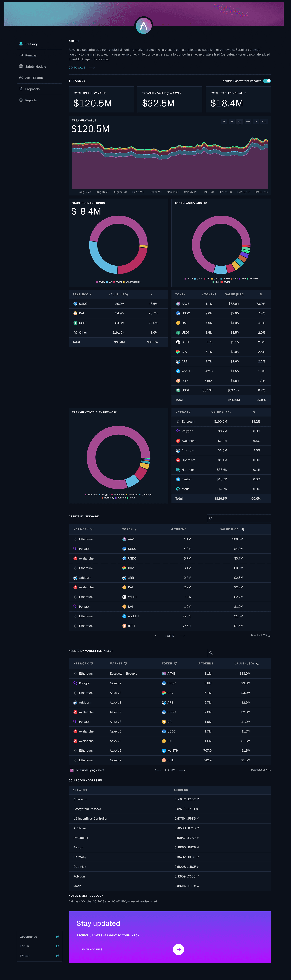Click the Runway trend-line icon

coord(21,55)
